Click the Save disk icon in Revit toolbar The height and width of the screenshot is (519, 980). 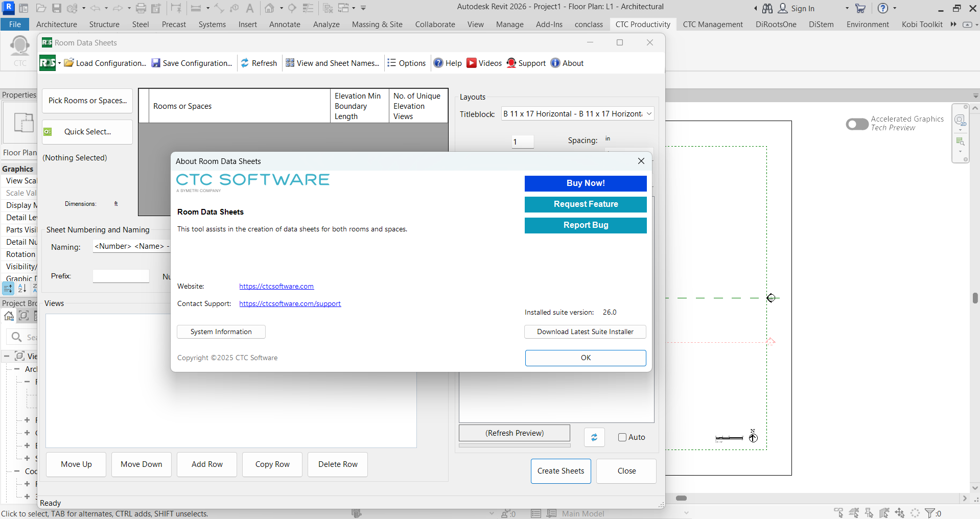pos(57,8)
